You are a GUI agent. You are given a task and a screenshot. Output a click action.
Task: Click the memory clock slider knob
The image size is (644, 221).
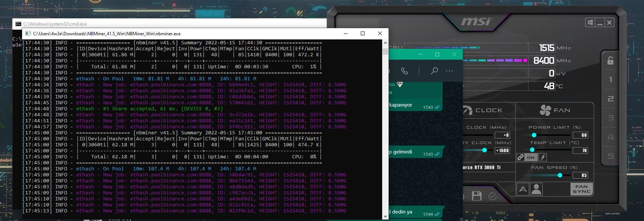tap(484, 150)
